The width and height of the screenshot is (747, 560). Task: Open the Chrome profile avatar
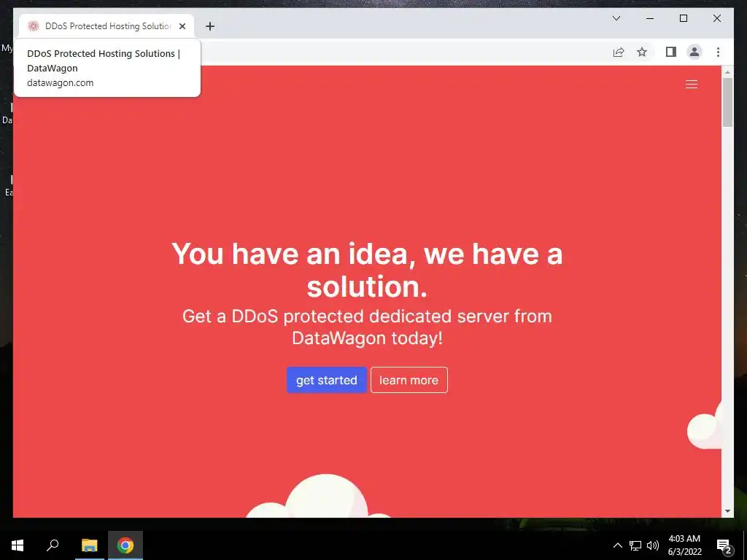(x=694, y=52)
